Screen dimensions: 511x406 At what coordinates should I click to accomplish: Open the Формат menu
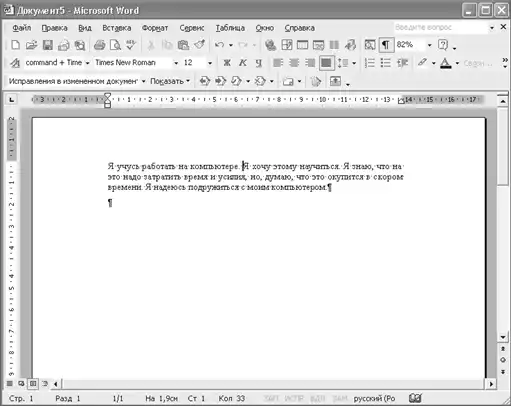pyautogui.click(x=155, y=28)
